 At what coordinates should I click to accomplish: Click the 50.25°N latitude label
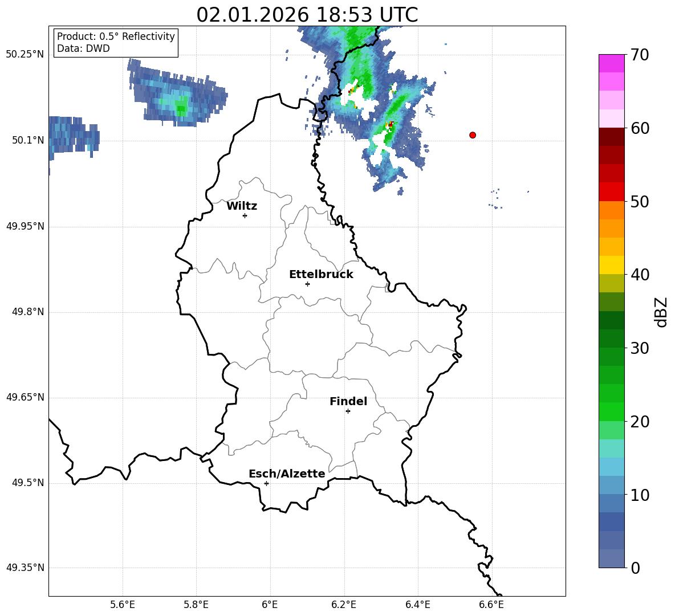(25, 55)
